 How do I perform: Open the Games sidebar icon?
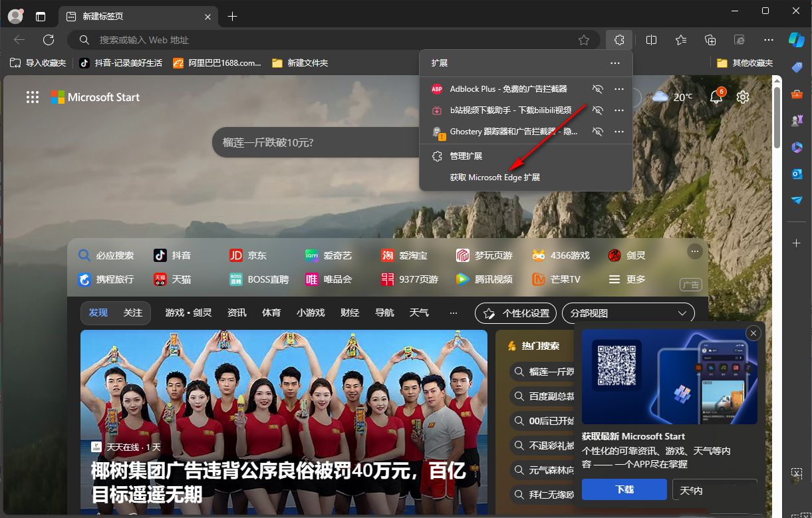pos(797,120)
